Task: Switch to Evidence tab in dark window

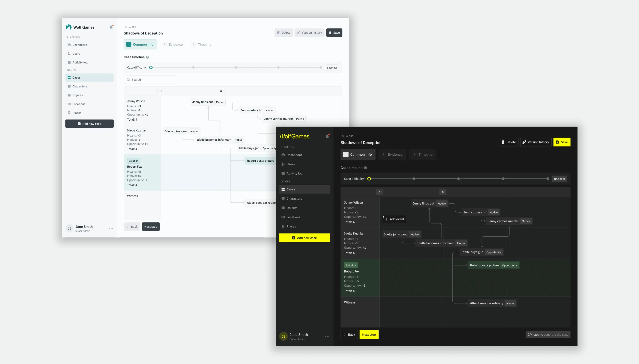Action: (392, 154)
